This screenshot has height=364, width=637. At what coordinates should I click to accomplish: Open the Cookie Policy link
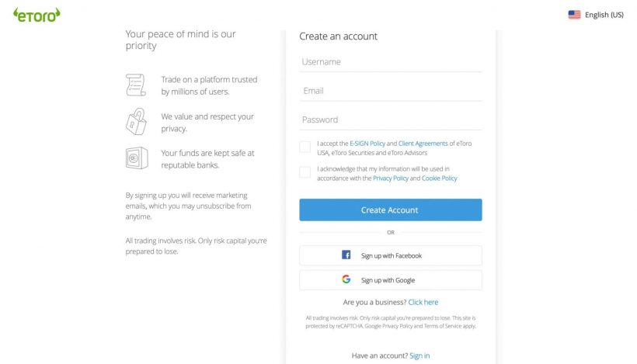coord(439,179)
